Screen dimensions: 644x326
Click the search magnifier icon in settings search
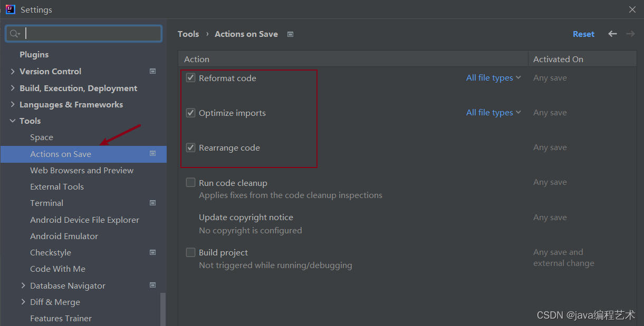point(14,33)
